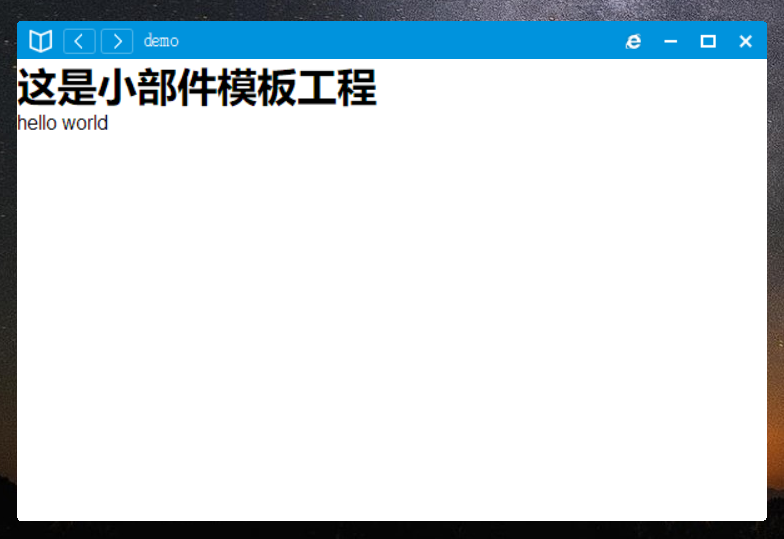This screenshot has height=539, width=784.
Task: Click the characters "这是" in the heading
Action: (57, 88)
